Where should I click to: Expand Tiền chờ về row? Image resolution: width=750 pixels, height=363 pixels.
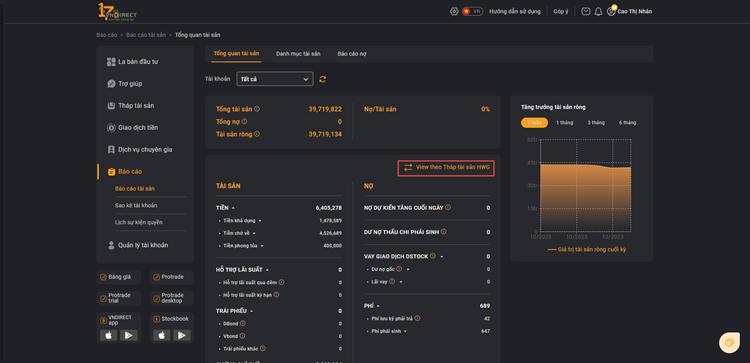point(254,233)
